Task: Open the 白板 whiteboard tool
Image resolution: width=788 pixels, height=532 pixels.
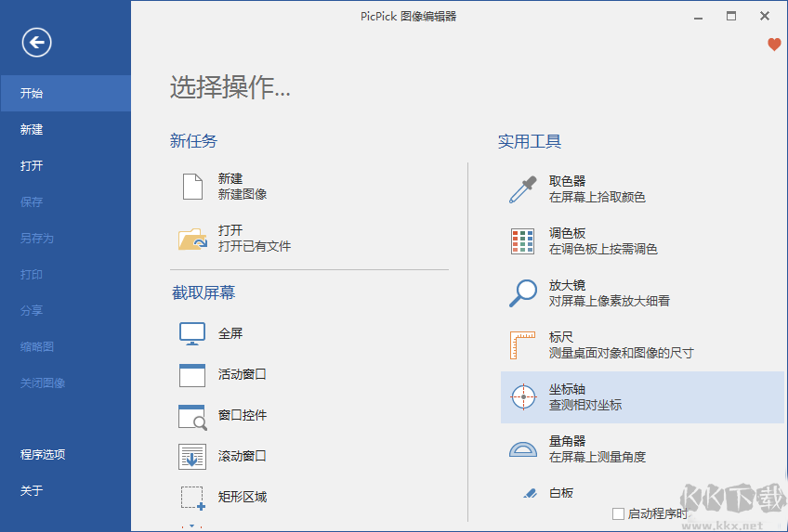Action: 561,493
